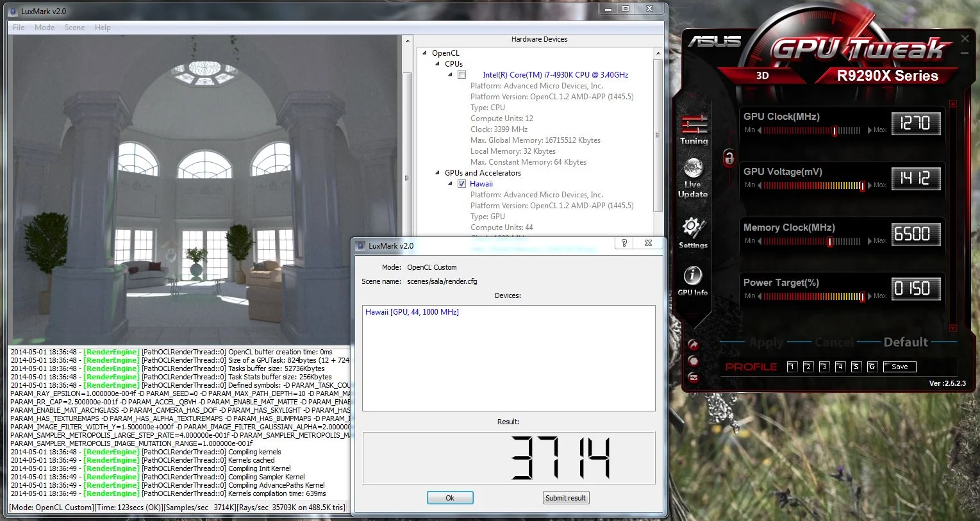
Task: Click Default in GPU Tweak
Action: (x=906, y=342)
